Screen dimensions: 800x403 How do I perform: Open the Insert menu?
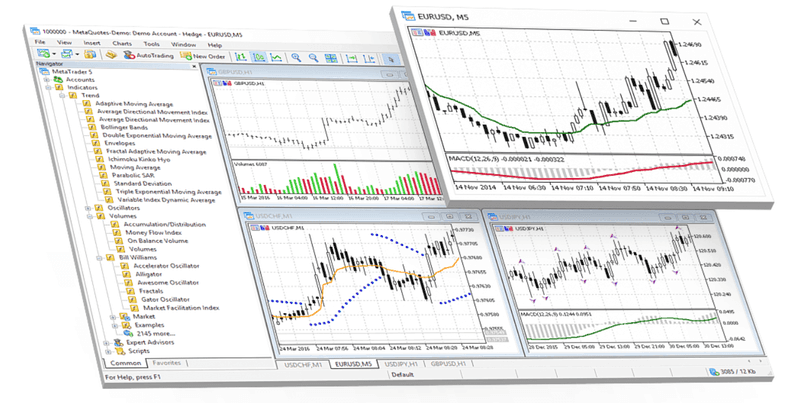92,43
